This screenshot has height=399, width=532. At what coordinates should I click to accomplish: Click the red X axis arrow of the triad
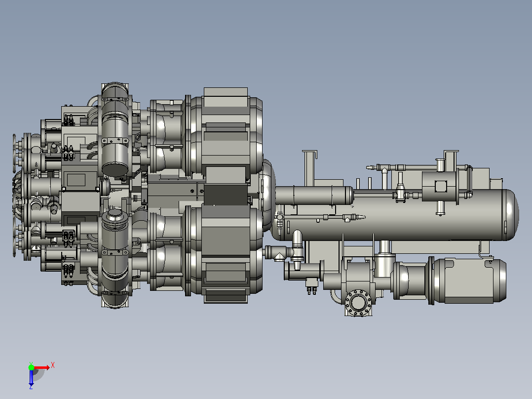tap(41, 368)
